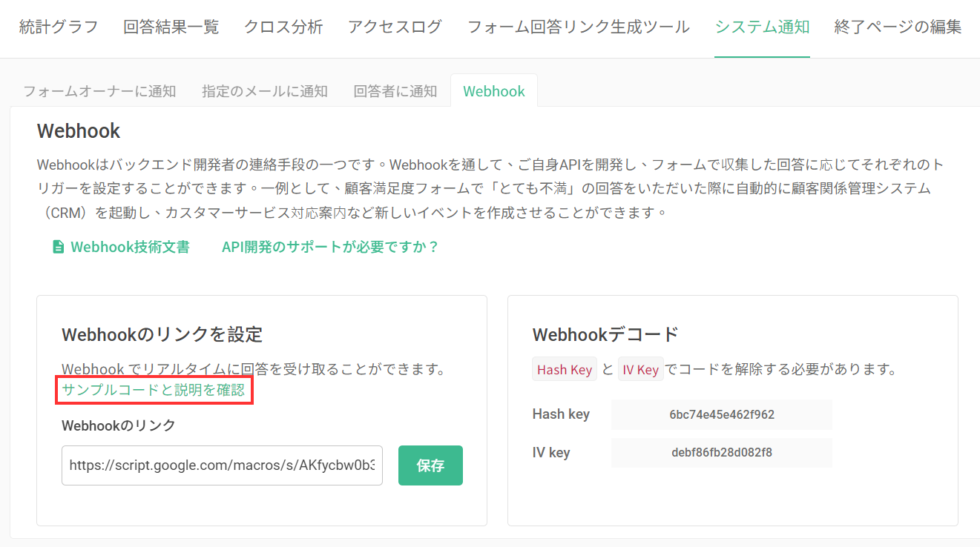Select the Webhook sub-tab
The image size is (980, 547).
[494, 91]
